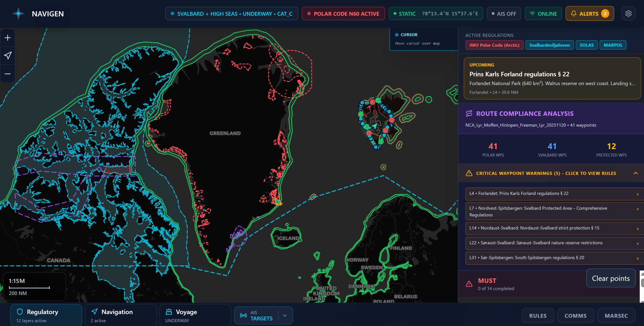644x326 pixels.
Task: Toggle the POLAR CODE N60 ACTIVE indicator
Action: pyautogui.click(x=343, y=13)
